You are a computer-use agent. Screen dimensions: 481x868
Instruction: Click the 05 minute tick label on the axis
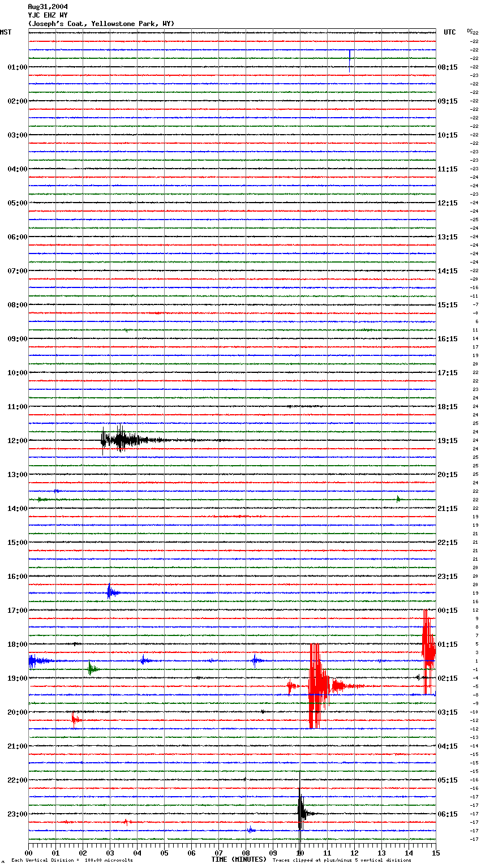(164, 852)
